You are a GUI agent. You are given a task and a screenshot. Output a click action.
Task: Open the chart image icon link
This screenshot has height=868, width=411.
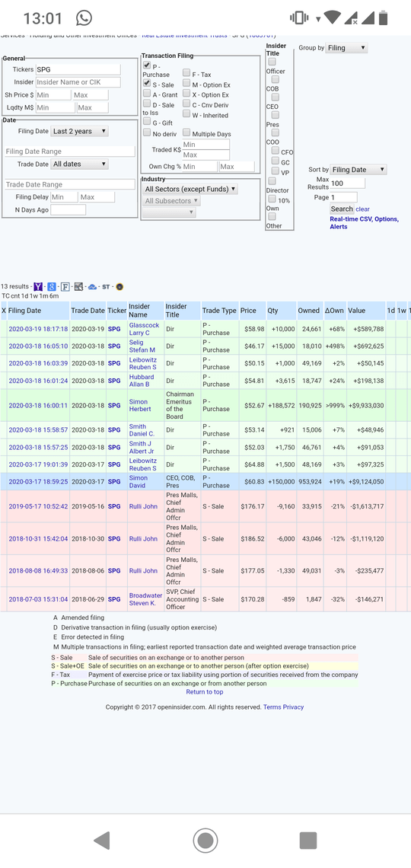coord(78,287)
